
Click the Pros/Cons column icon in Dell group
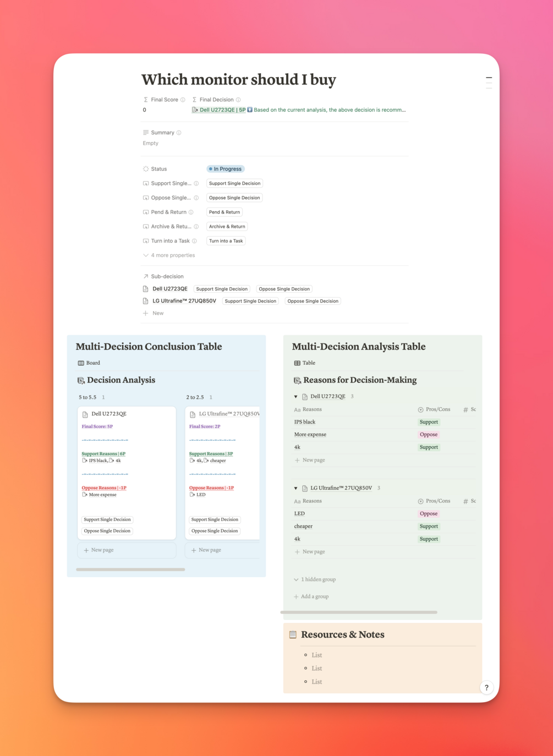(x=420, y=409)
